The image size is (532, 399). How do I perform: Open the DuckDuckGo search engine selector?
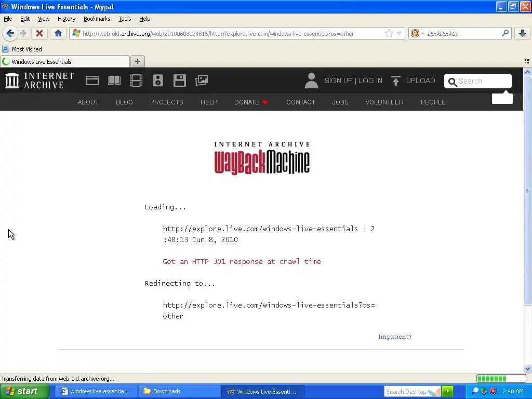pyautogui.click(x=417, y=33)
